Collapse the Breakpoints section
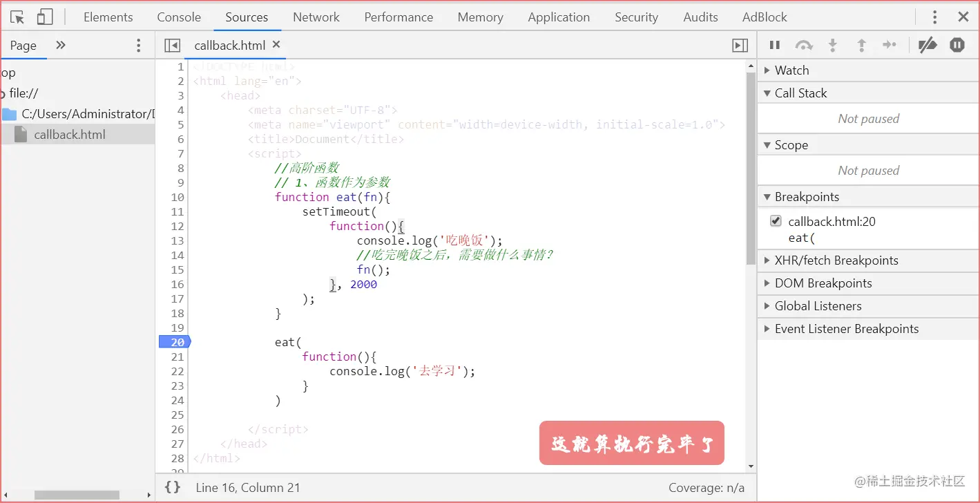980x503 pixels. point(868,197)
